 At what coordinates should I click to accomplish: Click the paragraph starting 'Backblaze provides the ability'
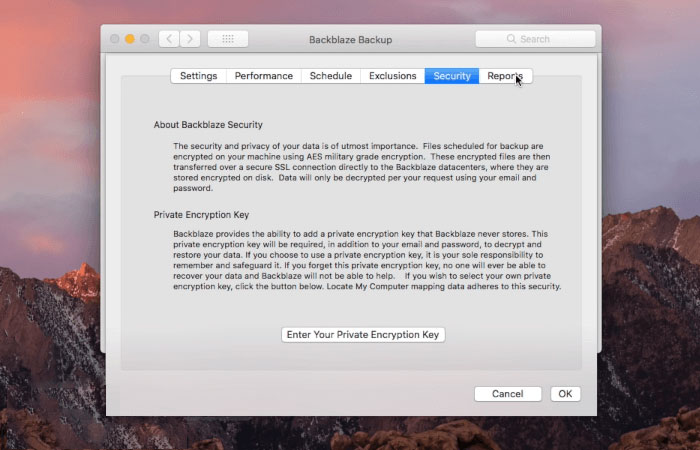(x=367, y=260)
